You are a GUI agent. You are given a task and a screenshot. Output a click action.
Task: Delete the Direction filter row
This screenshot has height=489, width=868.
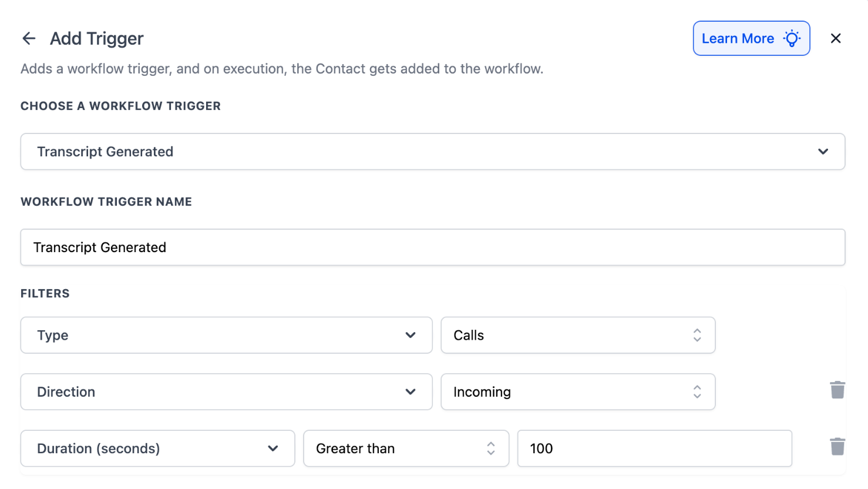pos(837,390)
